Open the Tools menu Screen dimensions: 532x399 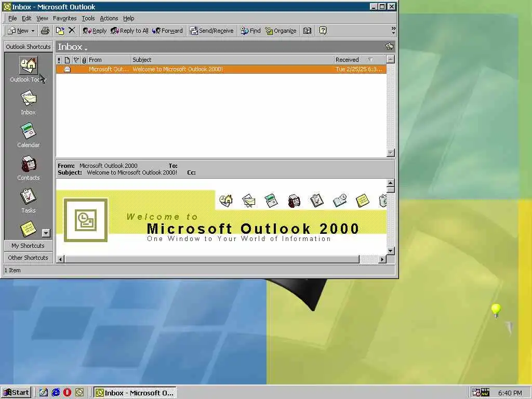tap(88, 18)
